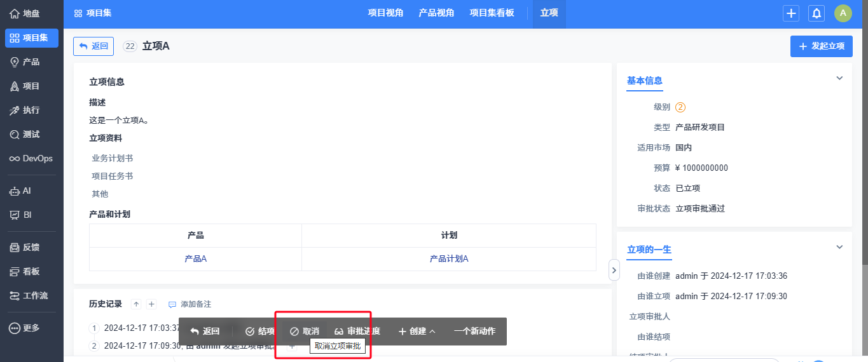Click 取消 in the floating toolbar
Image resolution: width=868 pixels, height=362 pixels.
coord(305,332)
